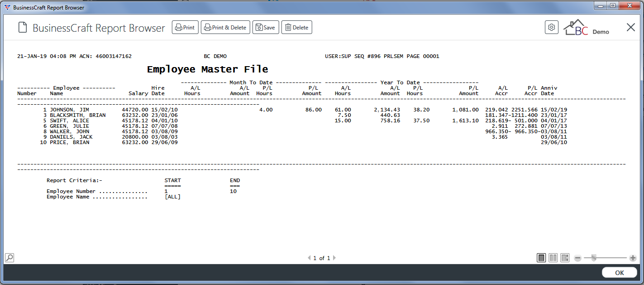Go to previous page arrow

point(309,258)
